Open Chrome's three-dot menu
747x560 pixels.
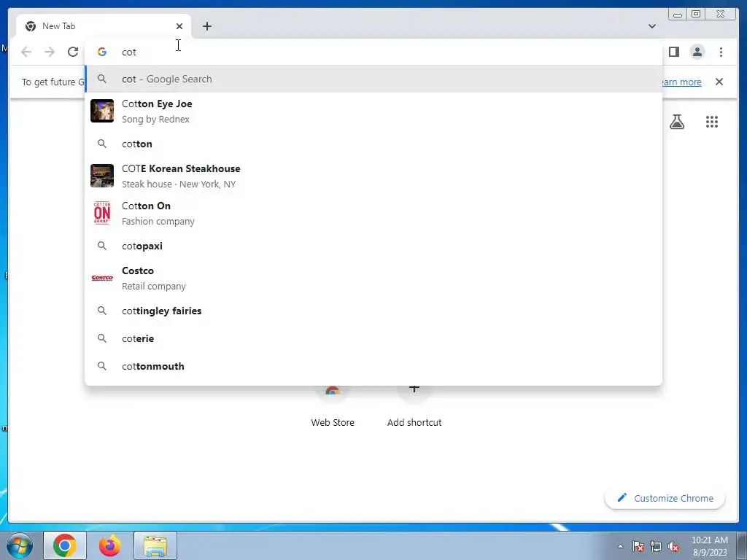click(x=721, y=52)
